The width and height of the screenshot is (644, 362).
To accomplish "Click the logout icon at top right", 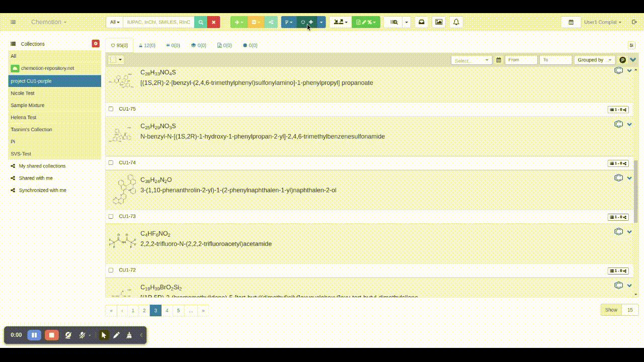I will pos(634,22).
